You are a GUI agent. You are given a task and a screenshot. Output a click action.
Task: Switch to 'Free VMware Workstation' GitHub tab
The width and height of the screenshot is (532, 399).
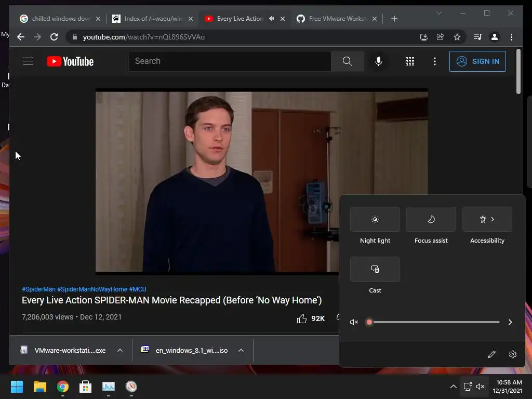tap(337, 19)
